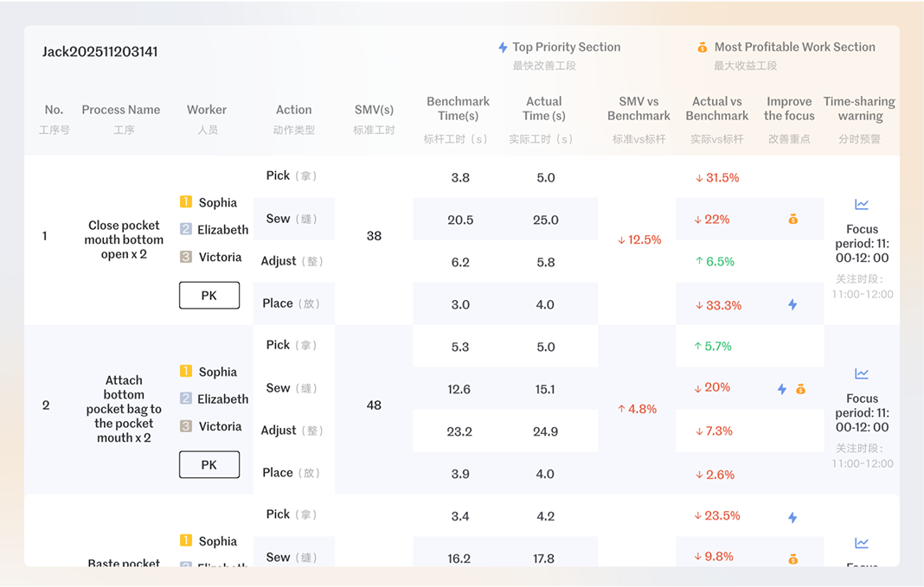Click the money bag icon in process 3 Sew row
Image resolution: width=924 pixels, height=587 pixels.
[792, 558]
